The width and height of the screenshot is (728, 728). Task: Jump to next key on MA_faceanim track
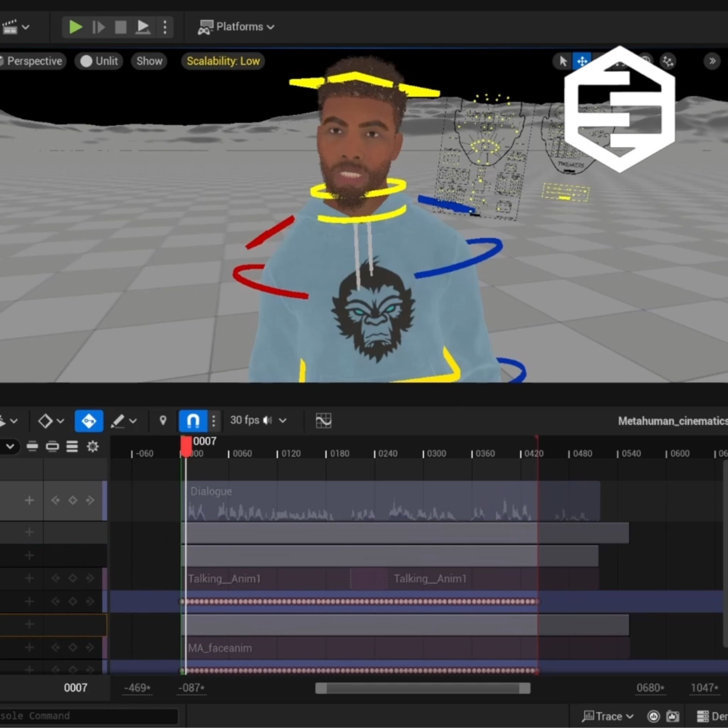[90, 648]
